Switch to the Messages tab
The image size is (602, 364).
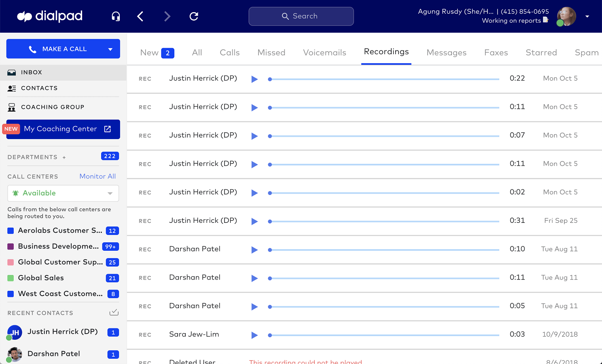pos(447,53)
